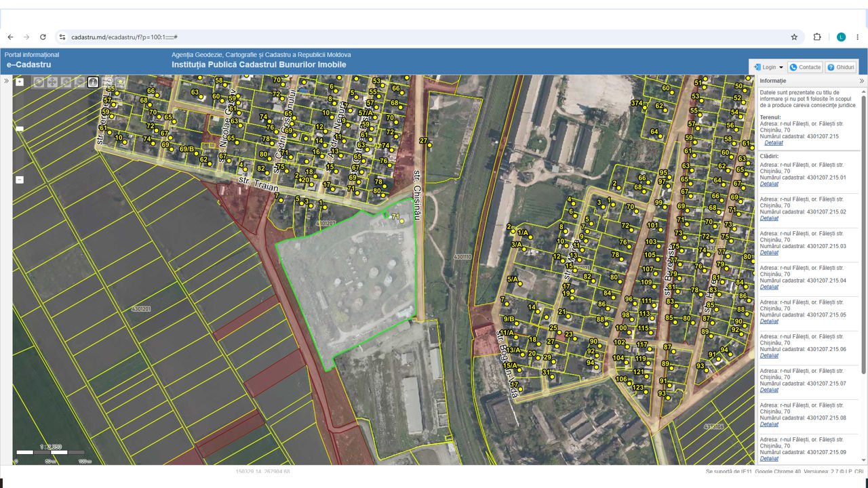The width and height of the screenshot is (868, 488).
Task: Go forward in browser
Action: click(x=26, y=37)
